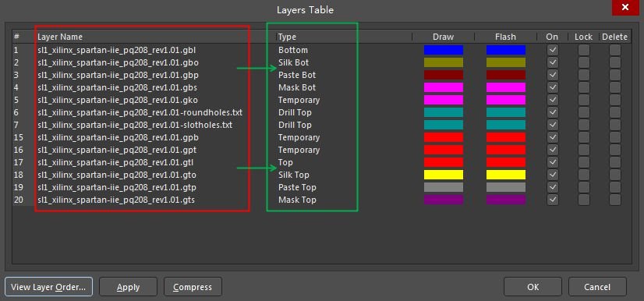Cancel the Layers Table dialog

coord(597,287)
